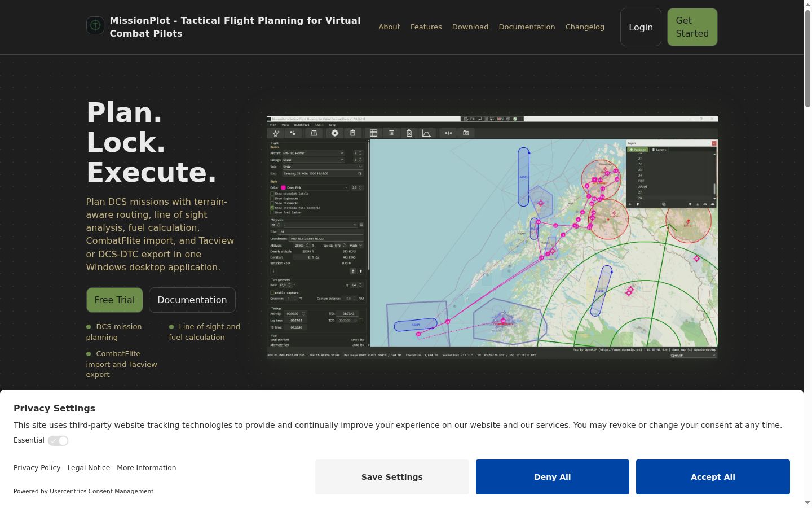Start the Free Trial

click(x=114, y=300)
